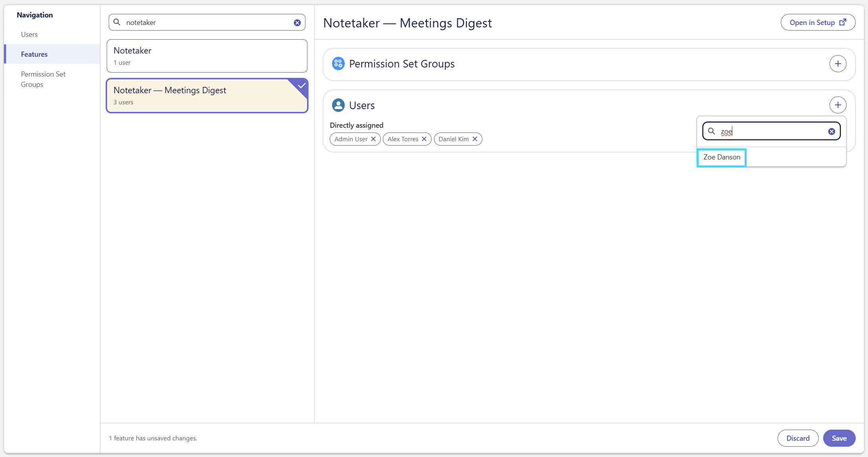Viewport: 868px width, 457px height.
Task: Go to Permission Set Groups navigation item
Action: (x=43, y=79)
